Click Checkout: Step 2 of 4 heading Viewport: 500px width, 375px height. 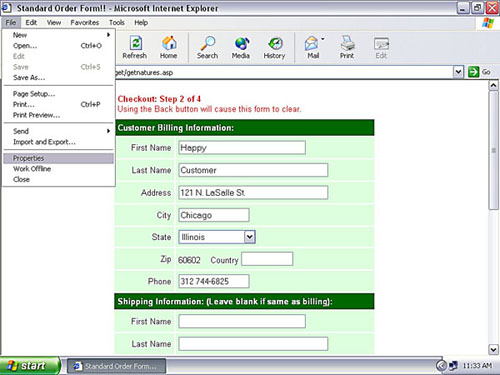click(x=159, y=99)
